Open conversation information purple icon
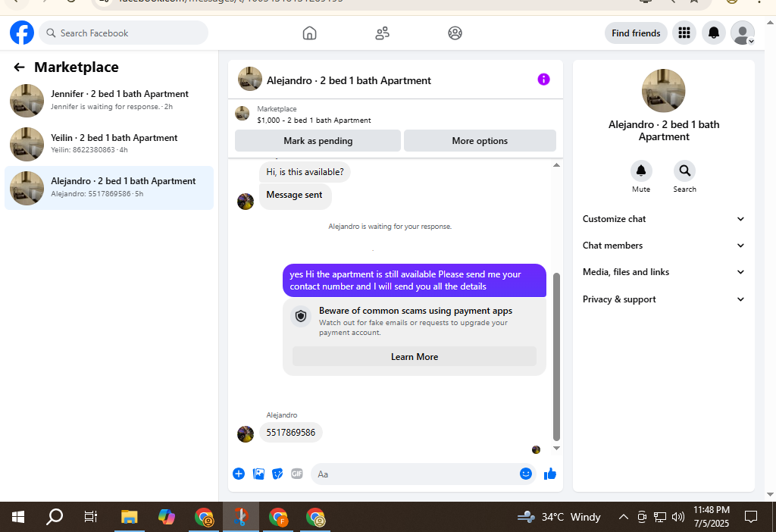Image resolution: width=776 pixels, height=532 pixels. click(543, 80)
